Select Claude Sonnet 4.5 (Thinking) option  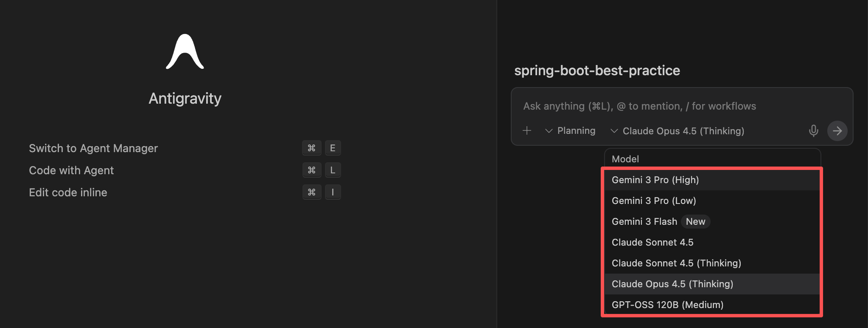pos(676,263)
